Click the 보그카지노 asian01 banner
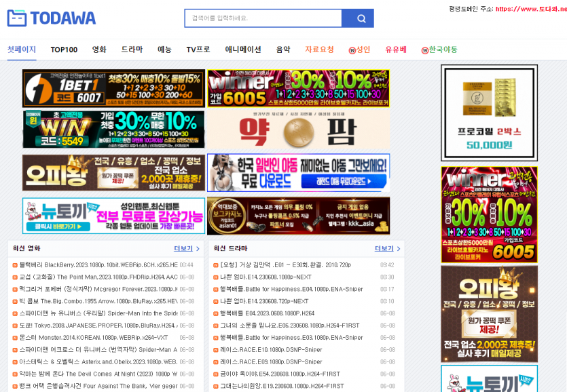 299,216
